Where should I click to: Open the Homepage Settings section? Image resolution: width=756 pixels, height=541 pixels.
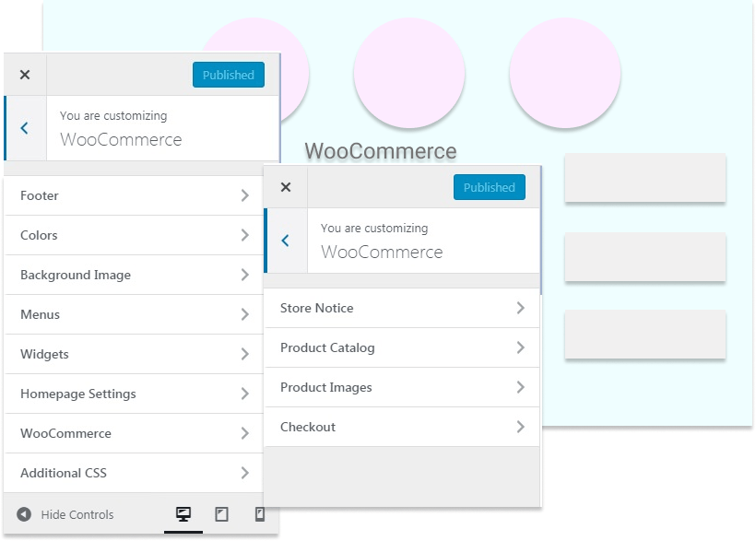134,394
